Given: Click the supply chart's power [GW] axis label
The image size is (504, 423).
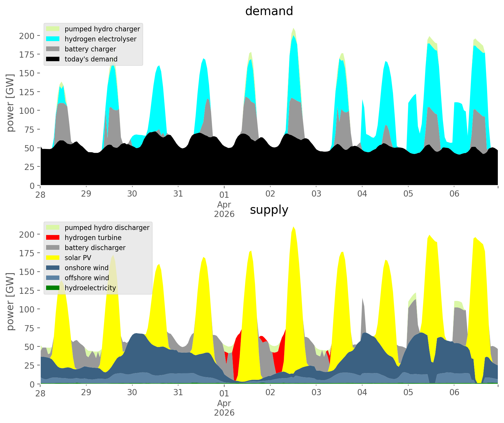Looking at the screenshot, I should click(x=10, y=301).
